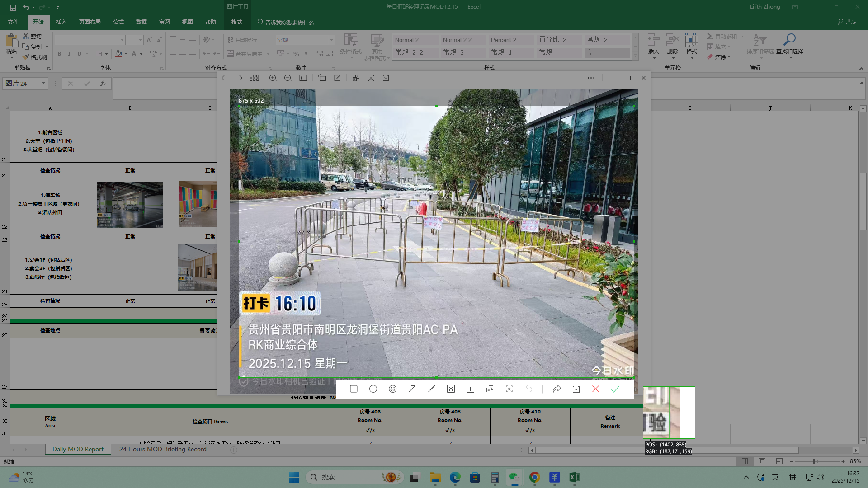Open Chrome from the taskbar
The height and width of the screenshot is (488, 868).
pyautogui.click(x=535, y=477)
